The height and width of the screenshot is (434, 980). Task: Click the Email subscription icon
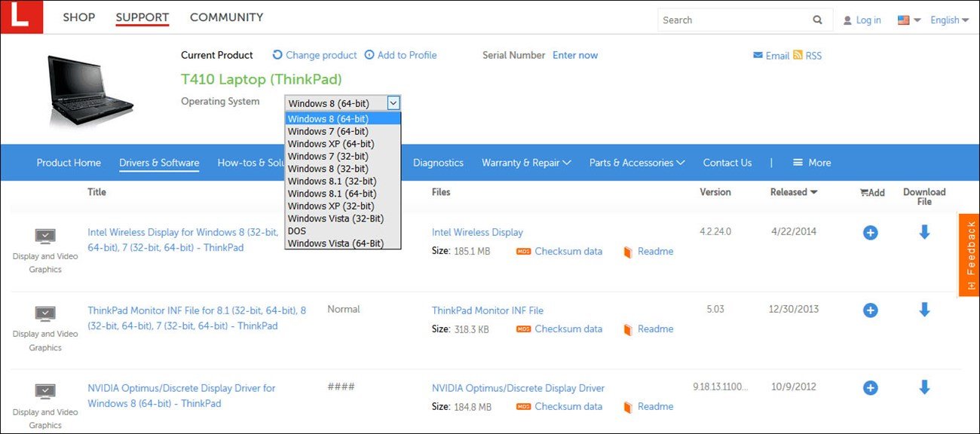pos(758,55)
